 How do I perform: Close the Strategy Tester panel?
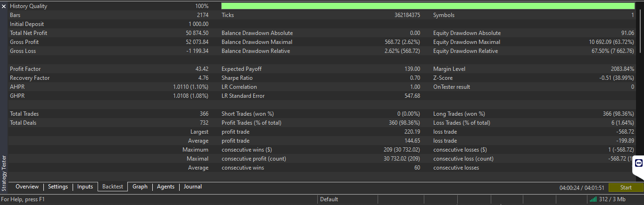4,7
